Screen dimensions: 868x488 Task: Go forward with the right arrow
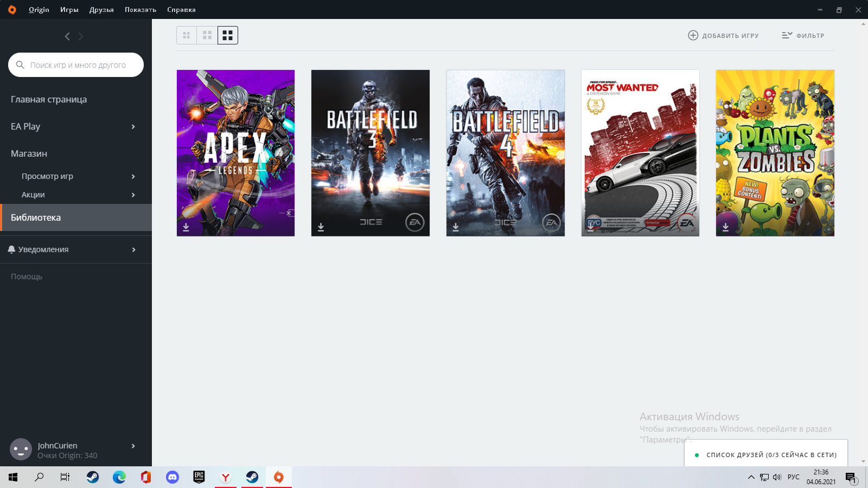[x=81, y=36]
